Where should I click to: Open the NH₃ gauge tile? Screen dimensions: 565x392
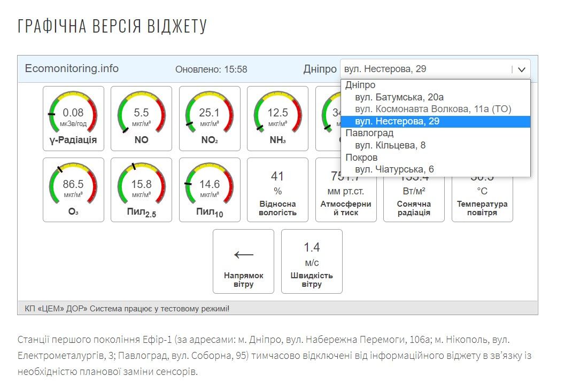[277, 119]
